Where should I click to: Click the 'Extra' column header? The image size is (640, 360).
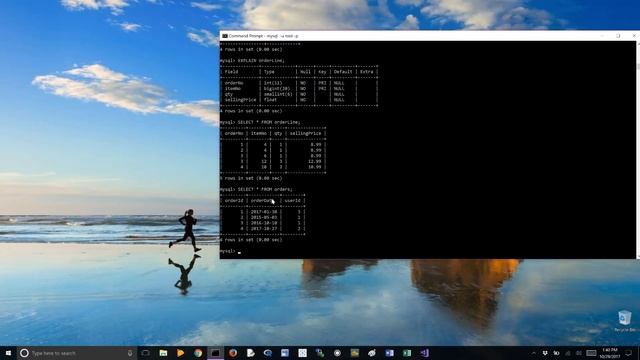tap(367, 72)
